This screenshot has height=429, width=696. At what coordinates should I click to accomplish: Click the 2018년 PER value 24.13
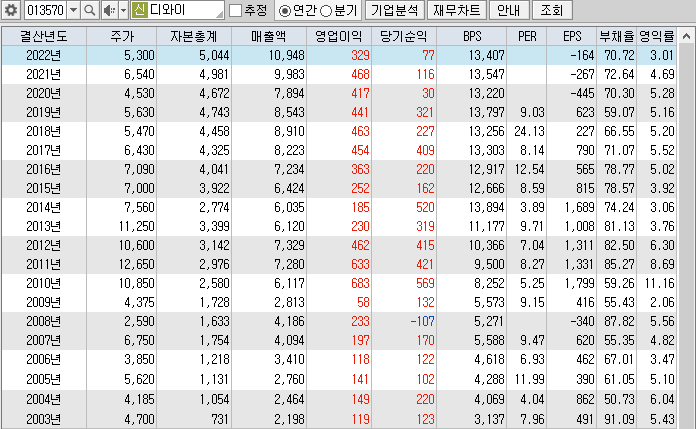tap(529, 131)
